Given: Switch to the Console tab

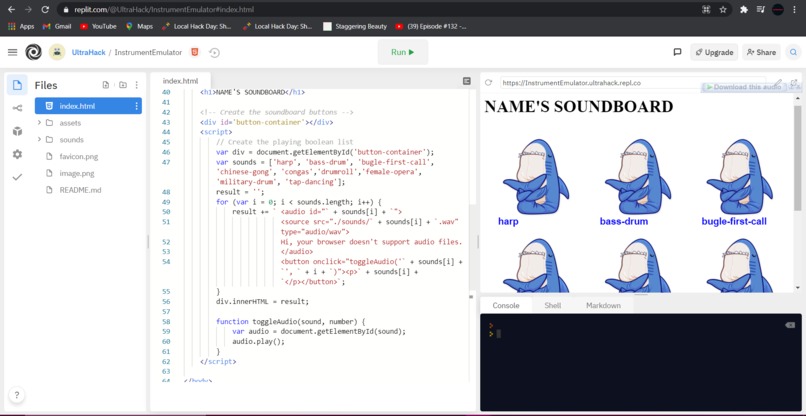Looking at the screenshot, I should click(506, 305).
